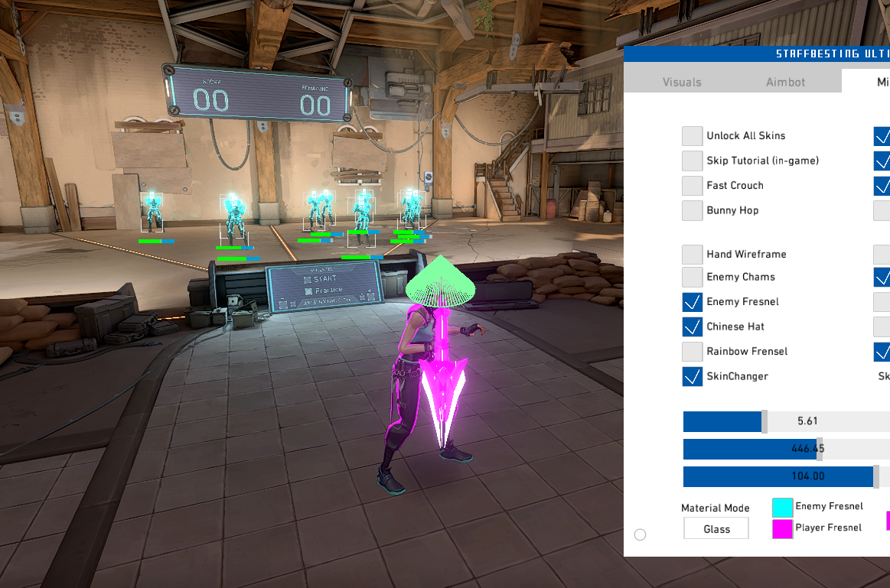Image resolution: width=890 pixels, height=588 pixels.
Task: Check the Hand Wireframe box
Action: [x=692, y=254]
